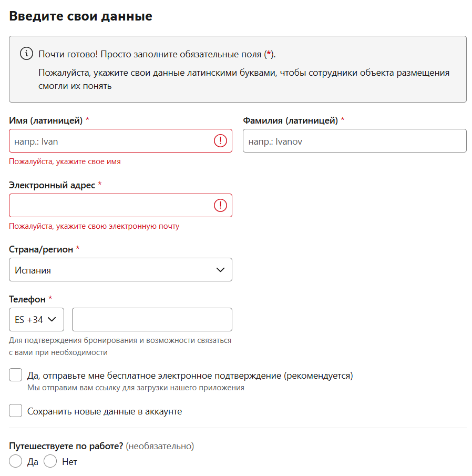Viewport: 472px width, 476px height.
Task: Select the 'Нет' radio button for work travel
Action: coord(50,462)
